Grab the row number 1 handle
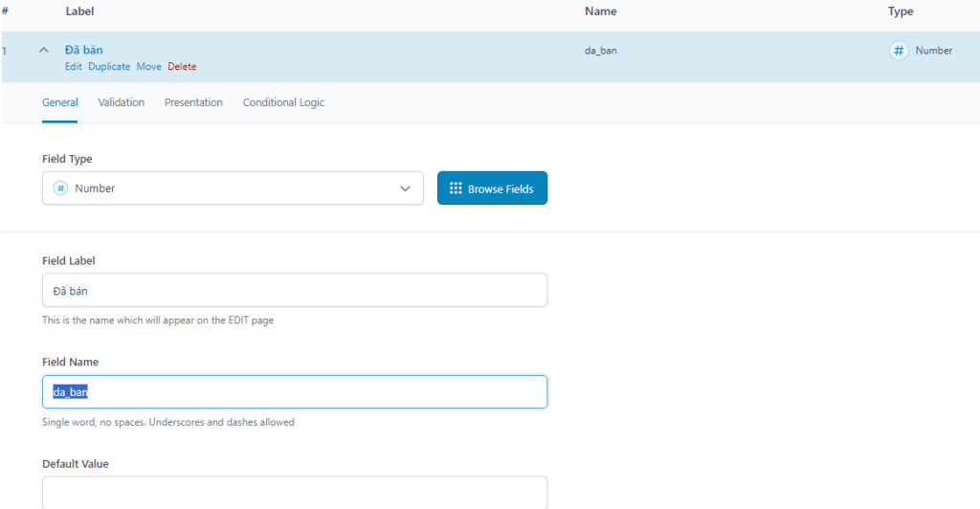 (x=5, y=51)
